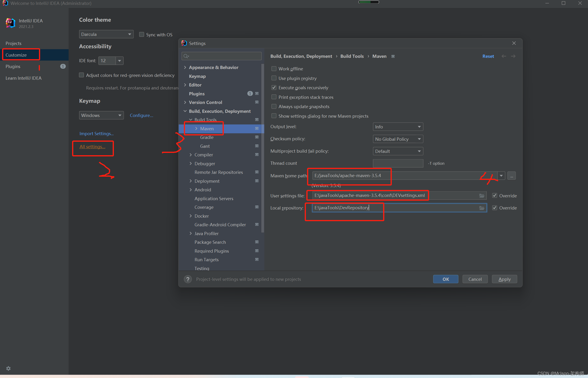
Task: Toggle Override for User settings file
Action: tap(494, 196)
